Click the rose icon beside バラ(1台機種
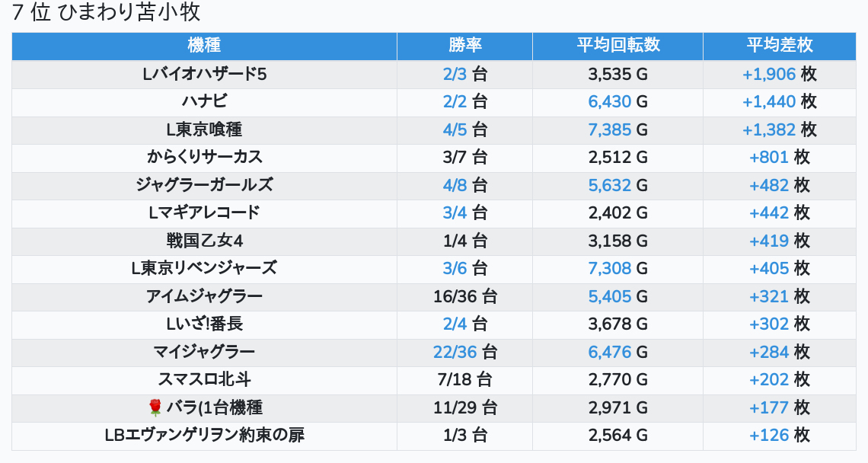The width and height of the screenshot is (868, 463). pyautogui.click(x=155, y=408)
